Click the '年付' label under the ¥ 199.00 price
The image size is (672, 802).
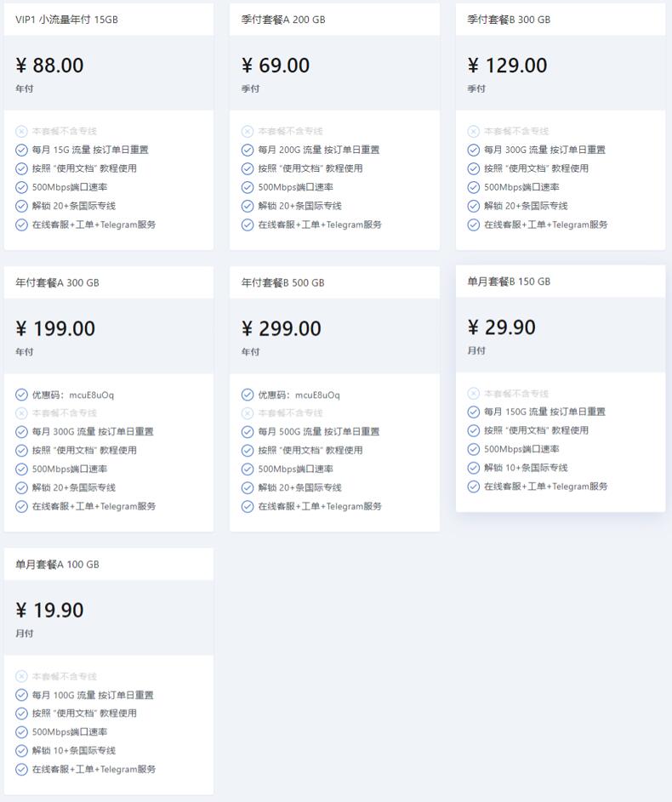(26, 350)
